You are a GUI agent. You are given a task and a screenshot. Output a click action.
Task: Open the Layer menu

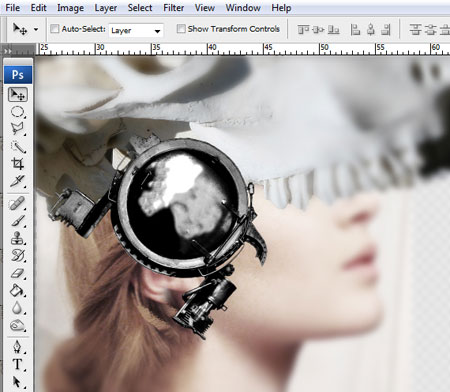point(106,8)
